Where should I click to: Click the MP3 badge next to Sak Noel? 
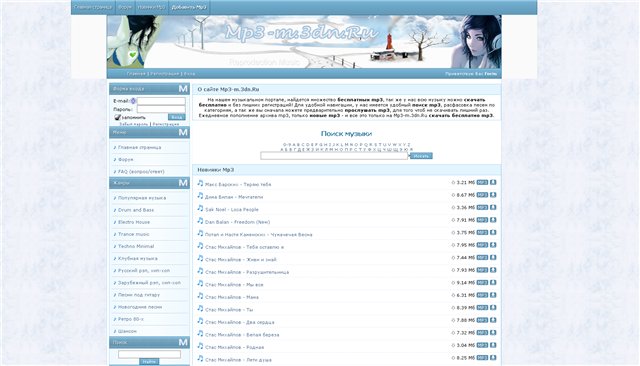coord(482,207)
